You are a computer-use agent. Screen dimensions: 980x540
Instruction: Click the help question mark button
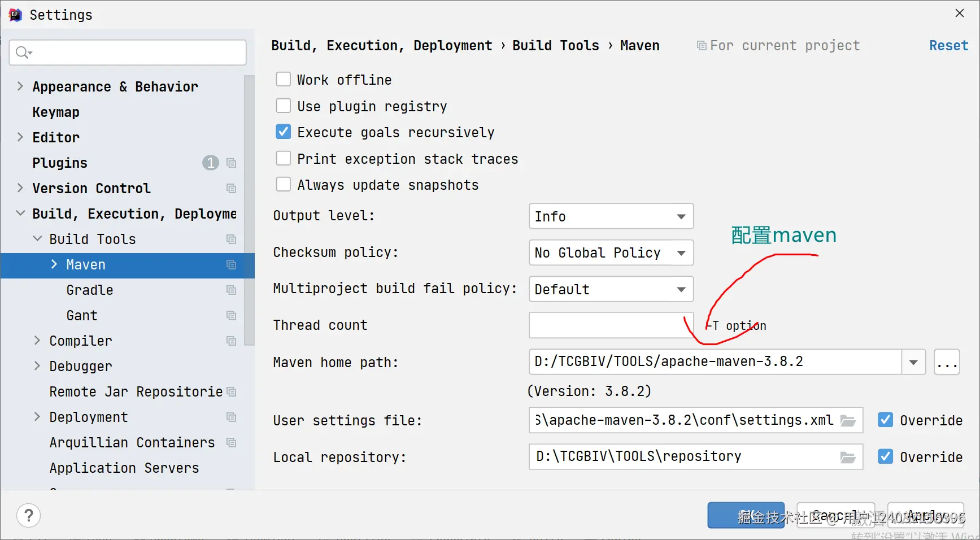click(29, 515)
